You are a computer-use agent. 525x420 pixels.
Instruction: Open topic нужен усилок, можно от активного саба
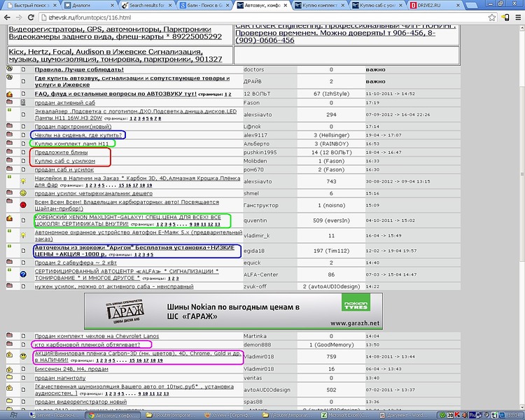click(x=114, y=286)
